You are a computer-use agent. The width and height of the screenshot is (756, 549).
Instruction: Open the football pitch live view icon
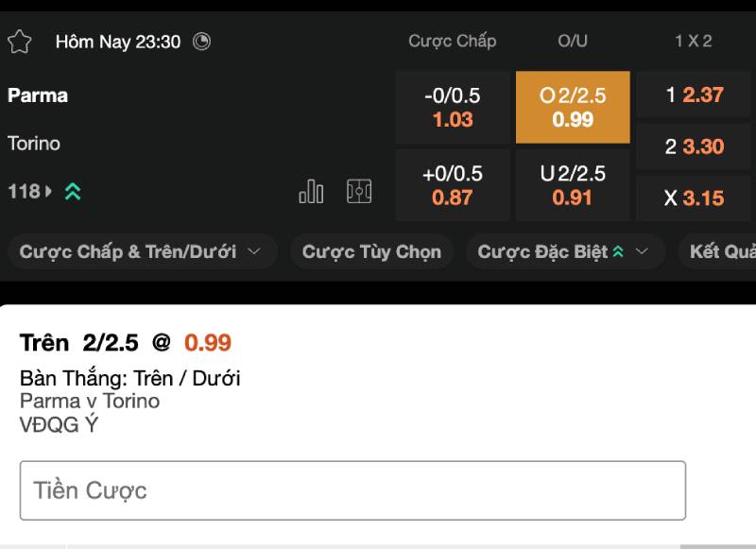pyautogui.click(x=359, y=192)
